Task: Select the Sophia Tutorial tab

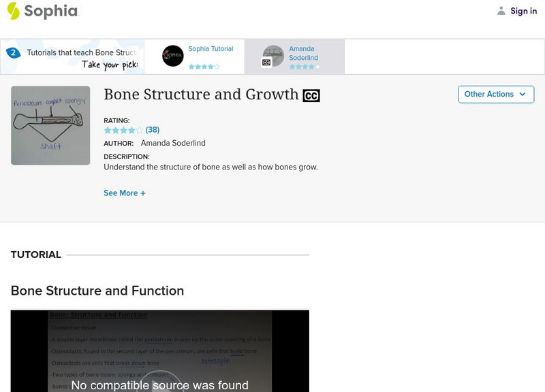Action: click(x=211, y=49)
